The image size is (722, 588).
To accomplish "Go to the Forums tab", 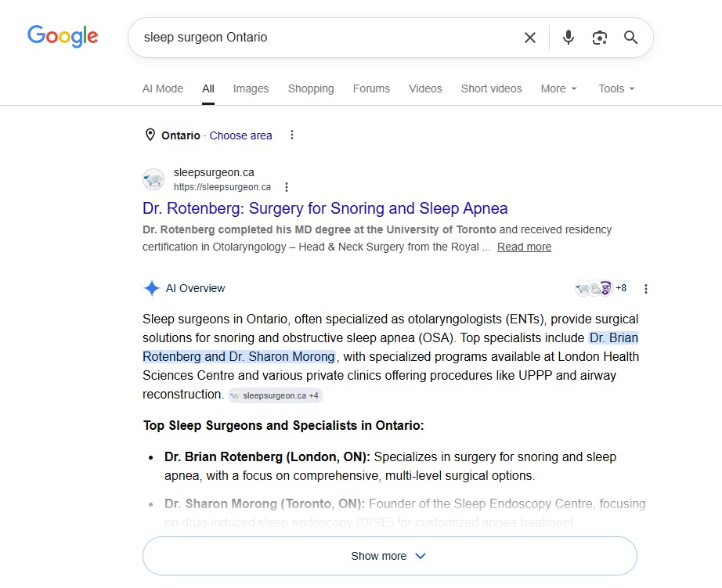I will point(372,88).
